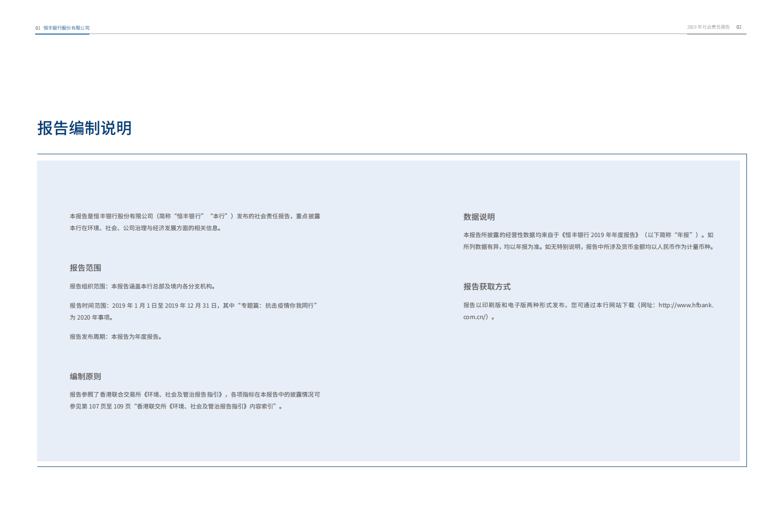Click the 报告范围 section heading
This screenshot has width=784, height=532.
tap(85, 268)
